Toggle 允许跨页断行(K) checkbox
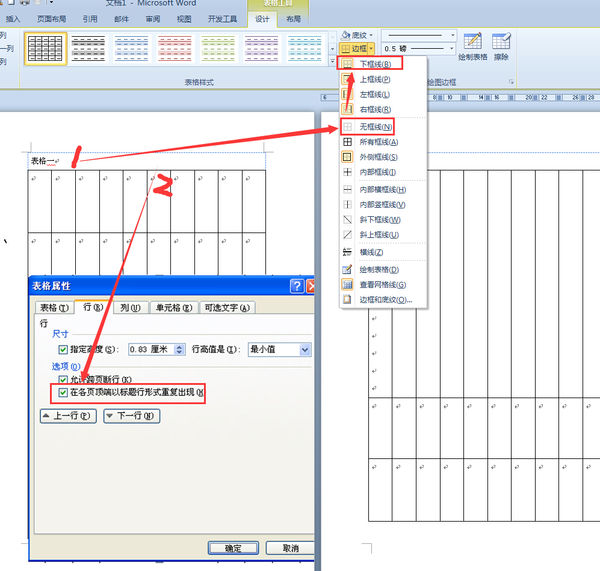The height and width of the screenshot is (571, 600). click(63, 380)
